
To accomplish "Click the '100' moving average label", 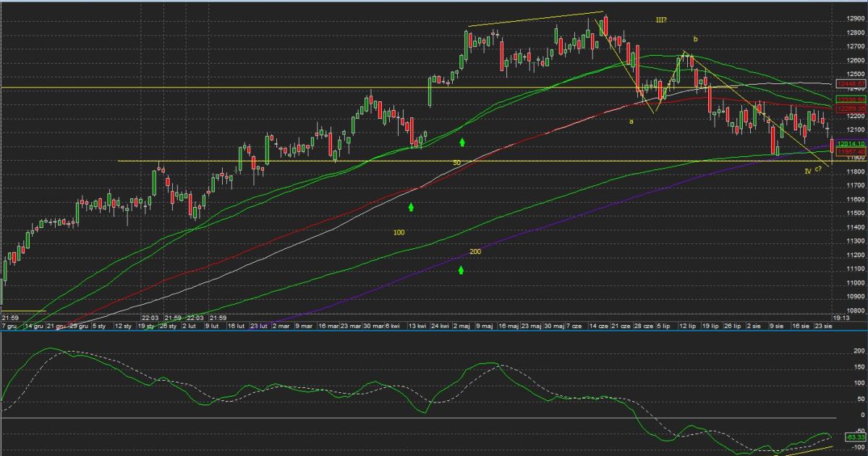I will [399, 232].
